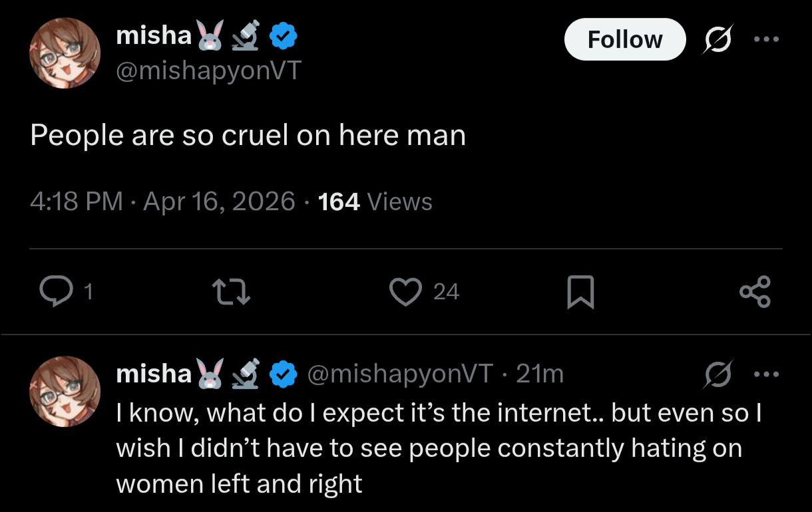Open misha's profile picture on the main post
This screenshot has width=812, height=512.
(65, 53)
